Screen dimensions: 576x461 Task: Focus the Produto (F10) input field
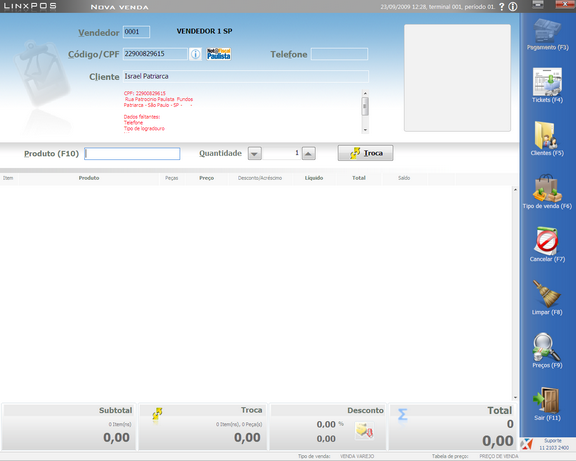click(x=132, y=154)
